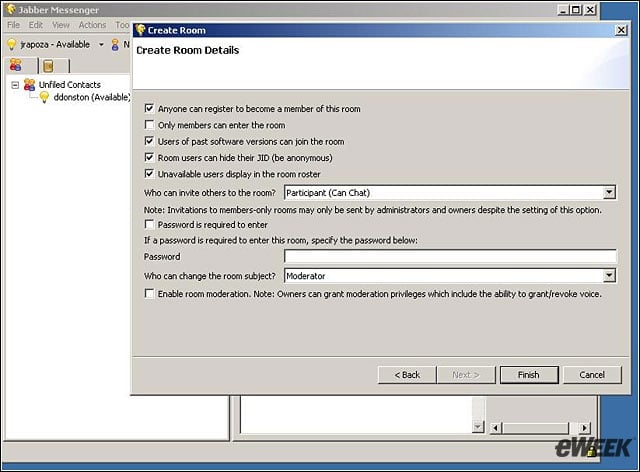Click the lightbulb presence icon beside jrapoza
This screenshot has height=472, width=640.
point(12,45)
